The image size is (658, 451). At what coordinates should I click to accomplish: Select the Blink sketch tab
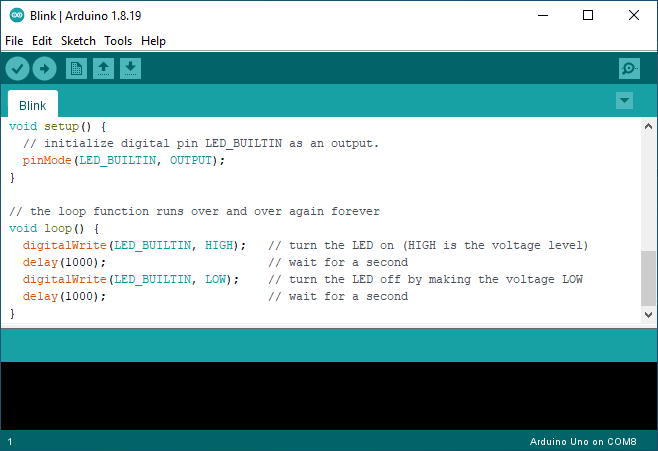point(33,105)
